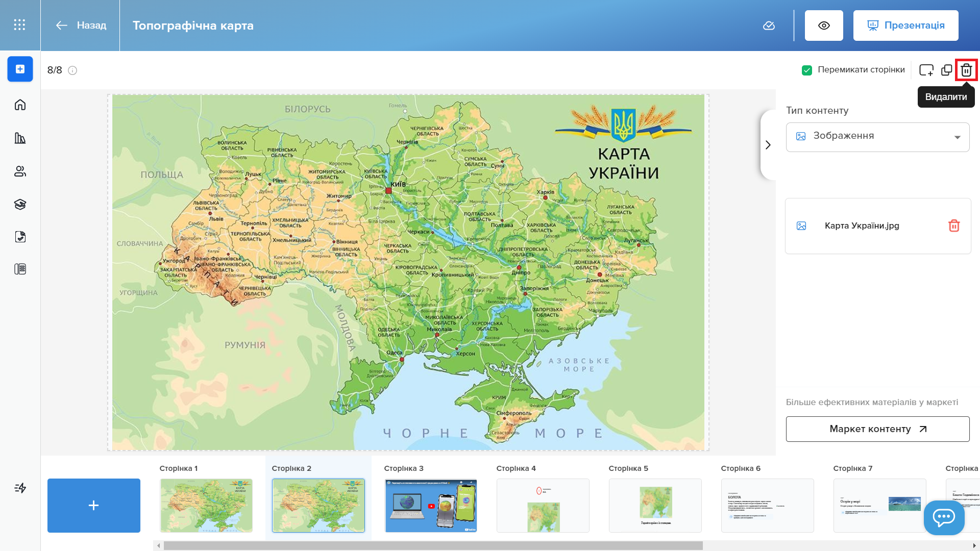
Task: Go back with the Назад button
Action: pos(81,25)
